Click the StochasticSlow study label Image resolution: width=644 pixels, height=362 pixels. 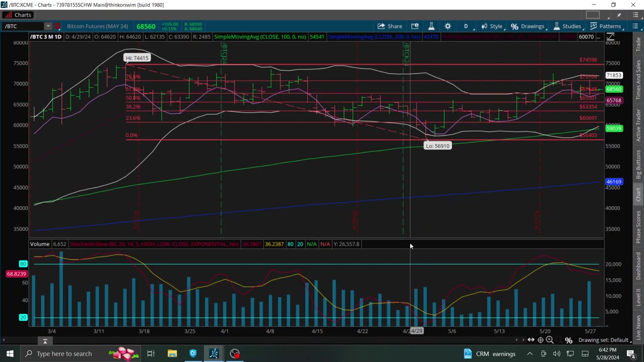point(154,244)
